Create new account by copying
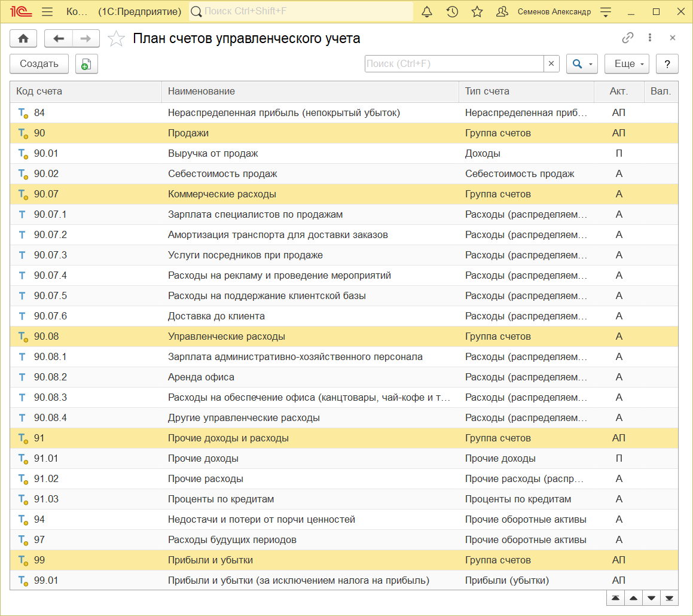 point(86,63)
